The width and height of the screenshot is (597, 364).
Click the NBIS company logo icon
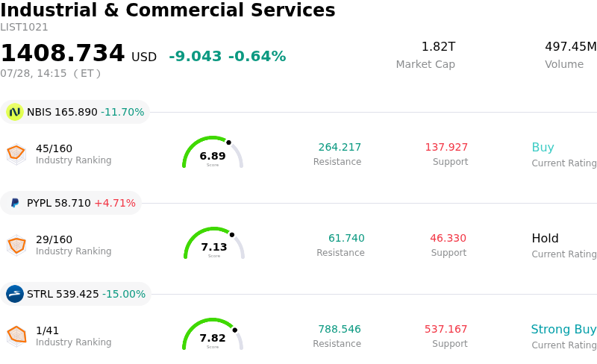pos(15,112)
